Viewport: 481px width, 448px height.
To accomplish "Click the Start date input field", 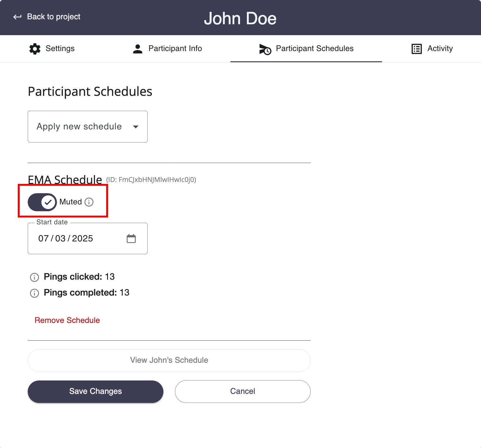I will click(87, 239).
